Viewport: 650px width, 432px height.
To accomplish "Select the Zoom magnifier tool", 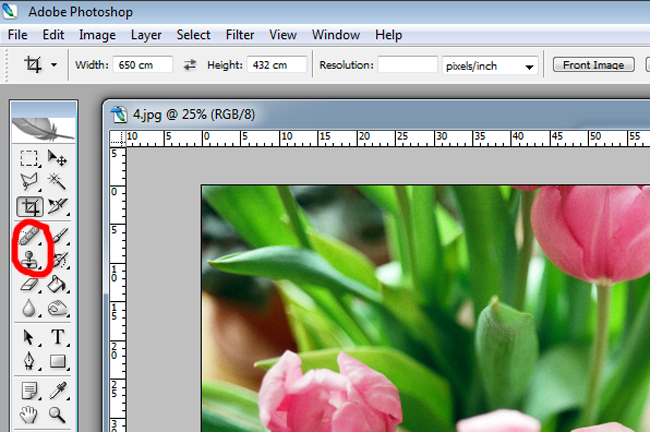I will (57, 414).
